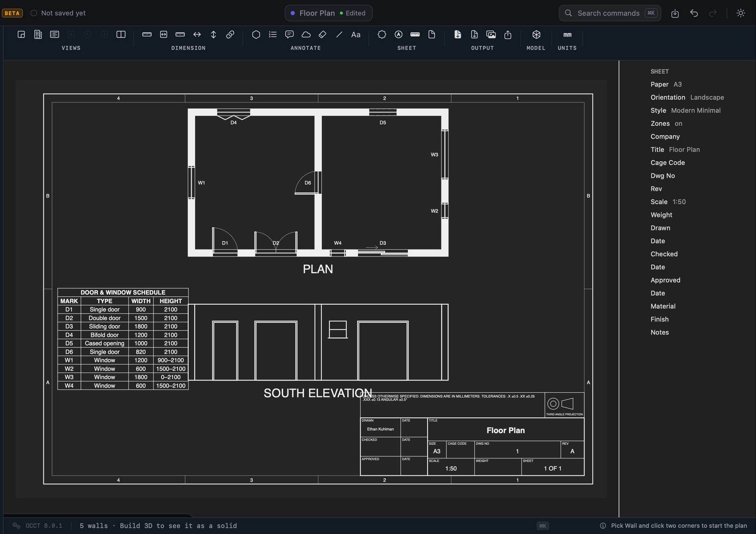Click the ⌘K badge in status bar

pos(542,525)
